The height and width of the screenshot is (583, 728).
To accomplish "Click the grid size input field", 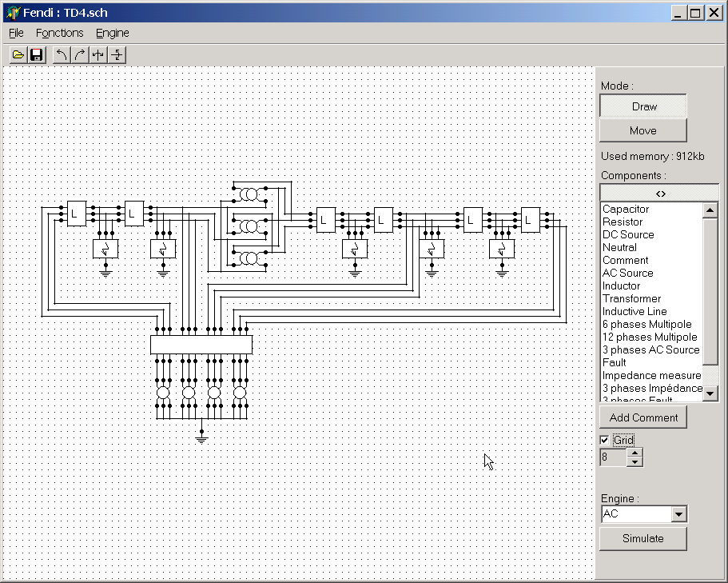I will [613, 457].
